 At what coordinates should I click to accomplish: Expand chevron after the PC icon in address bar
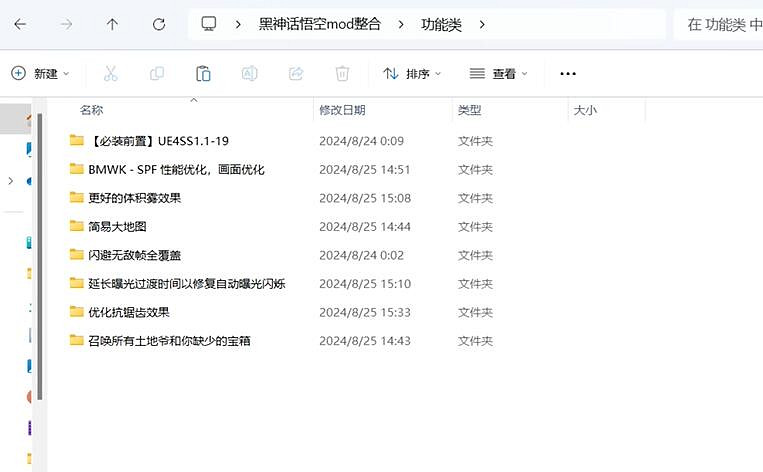tap(238, 24)
